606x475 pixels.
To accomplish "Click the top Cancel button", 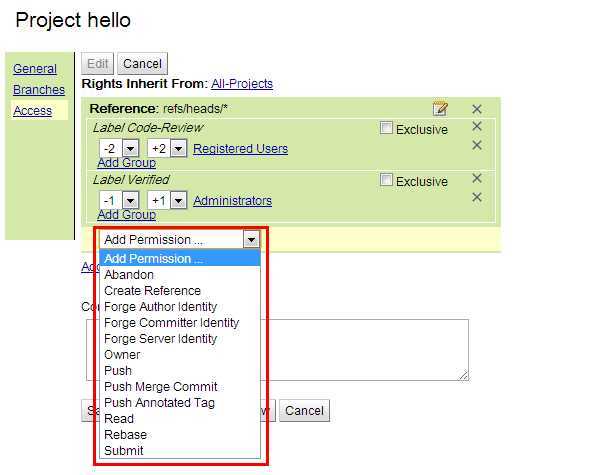I will [142, 64].
